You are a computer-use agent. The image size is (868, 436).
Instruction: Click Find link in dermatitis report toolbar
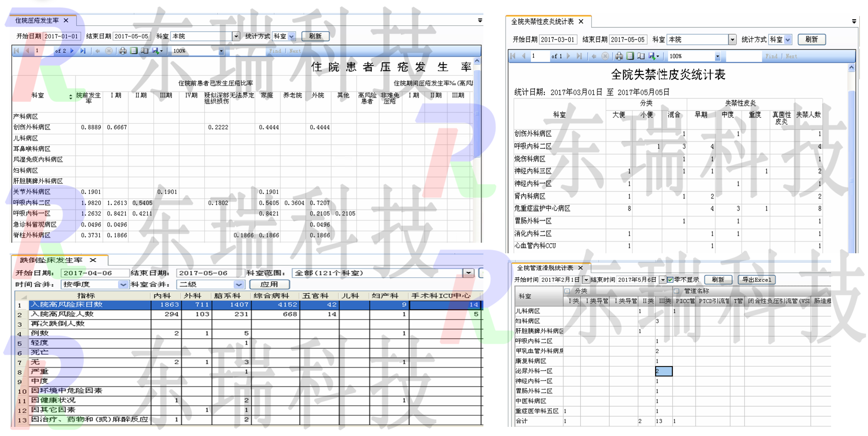pos(772,56)
